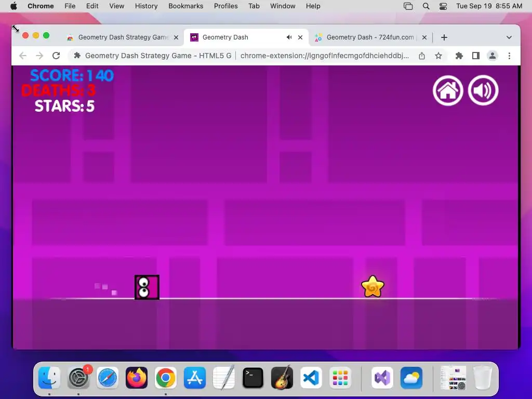Viewport: 532px width, 399px height.
Task: Open Chrome's three-dot menu
Action: pos(509,56)
